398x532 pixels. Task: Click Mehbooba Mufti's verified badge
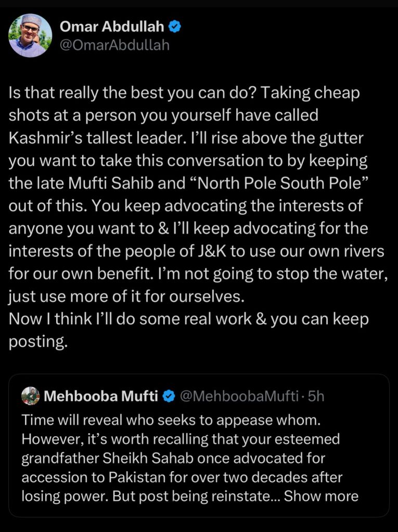[x=168, y=396]
